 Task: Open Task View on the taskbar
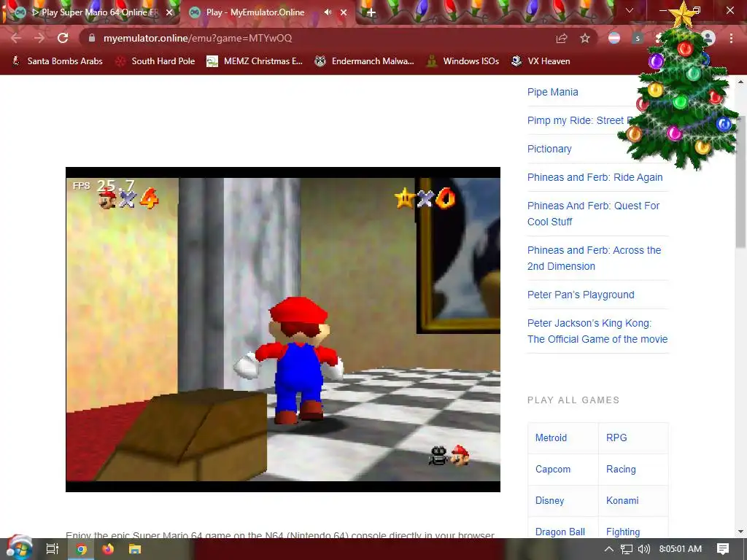click(53, 549)
